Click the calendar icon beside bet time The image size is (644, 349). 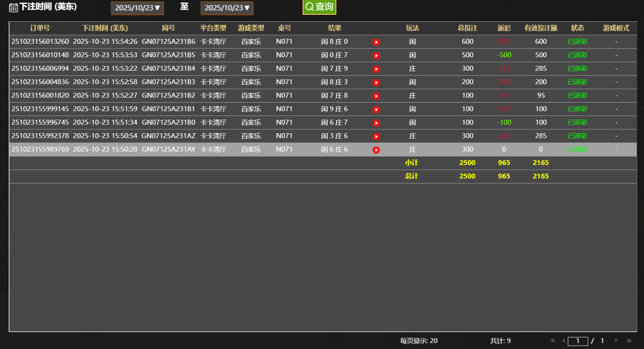tap(13, 7)
